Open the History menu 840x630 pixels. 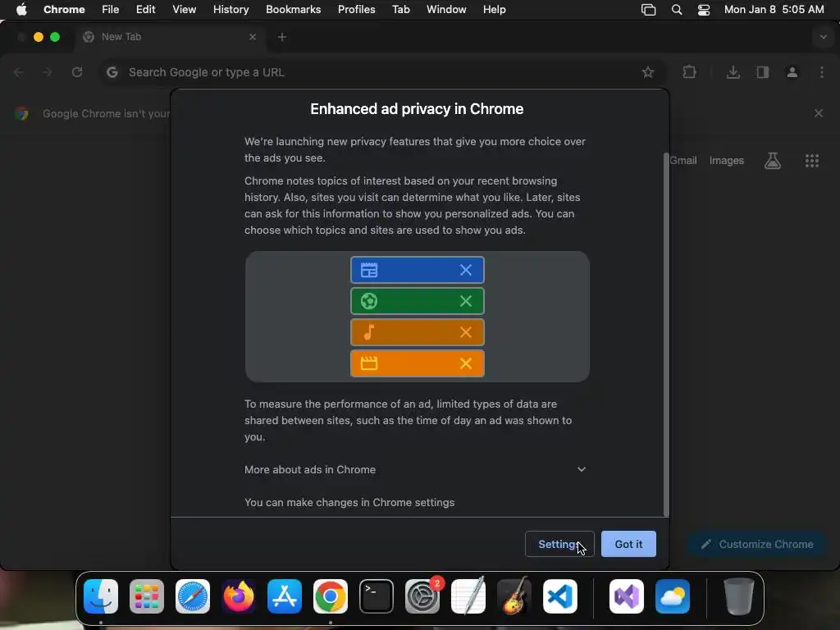231,10
